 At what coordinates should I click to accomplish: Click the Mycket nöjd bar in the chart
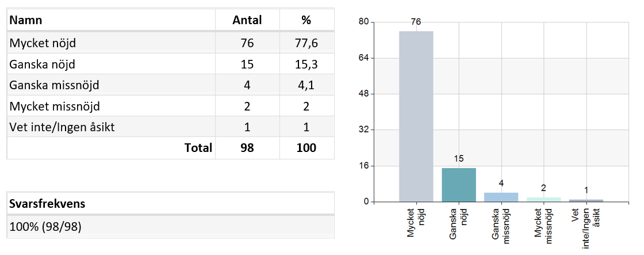[416, 116]
